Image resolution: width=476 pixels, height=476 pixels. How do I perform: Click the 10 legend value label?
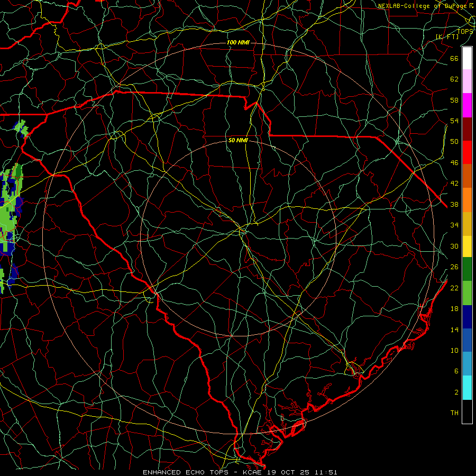[454, 351]
